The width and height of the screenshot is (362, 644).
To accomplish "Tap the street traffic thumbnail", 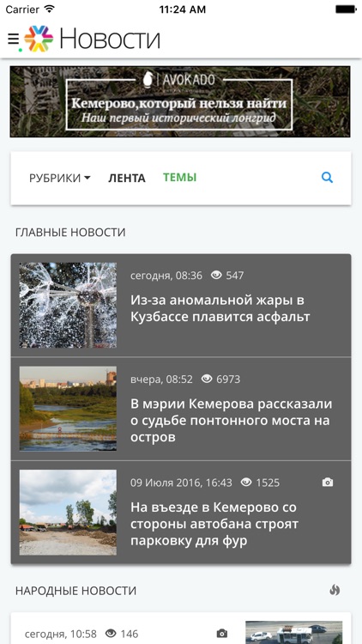I will (294, 633).
